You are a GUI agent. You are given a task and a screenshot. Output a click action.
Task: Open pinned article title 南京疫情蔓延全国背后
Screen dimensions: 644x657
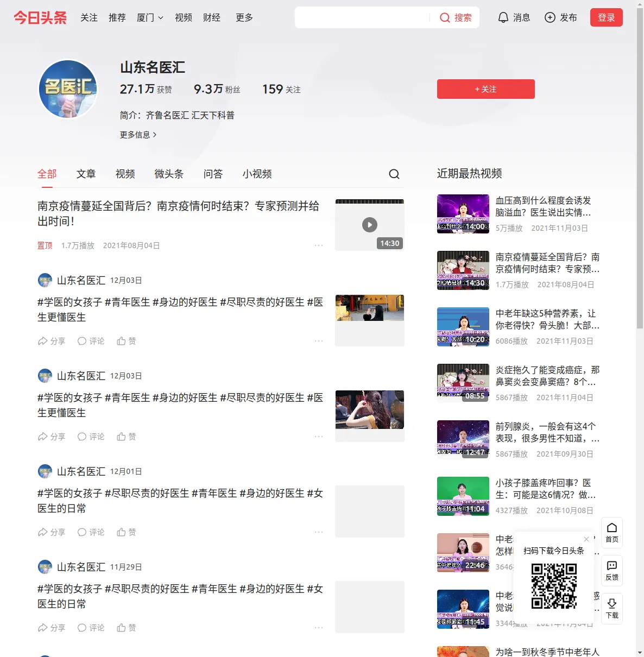[179, 213]
